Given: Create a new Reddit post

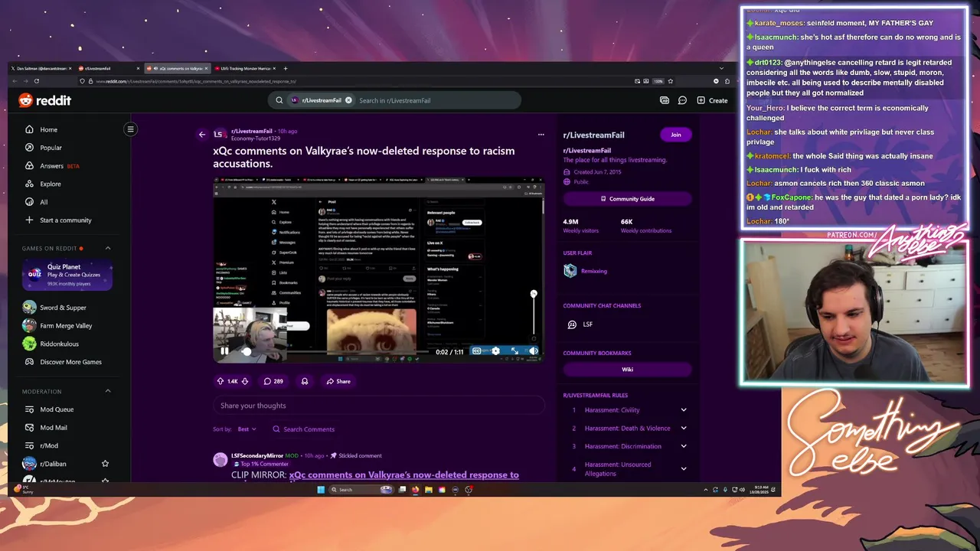Looking at the screenshot, I should [x=712, y=100].
